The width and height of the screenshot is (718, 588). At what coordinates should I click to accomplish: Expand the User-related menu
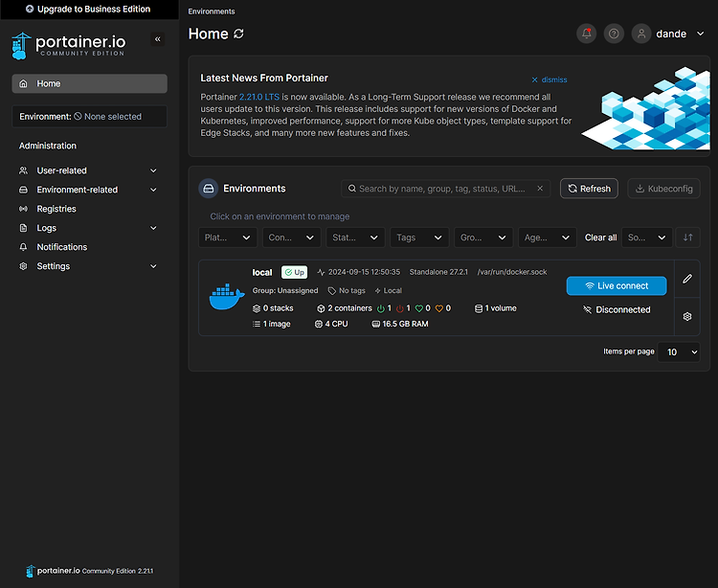coord(89,170)
